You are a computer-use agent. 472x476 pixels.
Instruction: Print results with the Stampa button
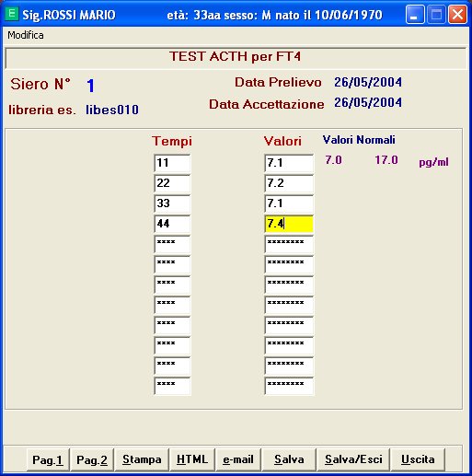tap(142, 459)
